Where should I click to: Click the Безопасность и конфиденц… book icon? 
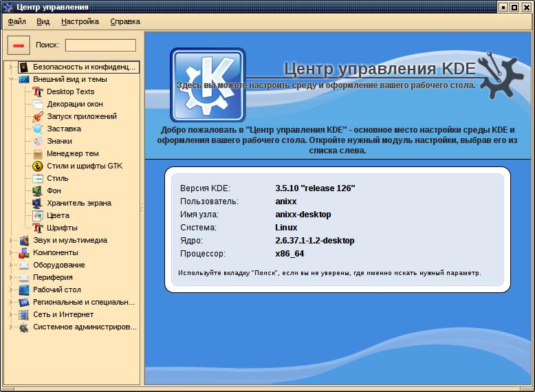point(23,67)
